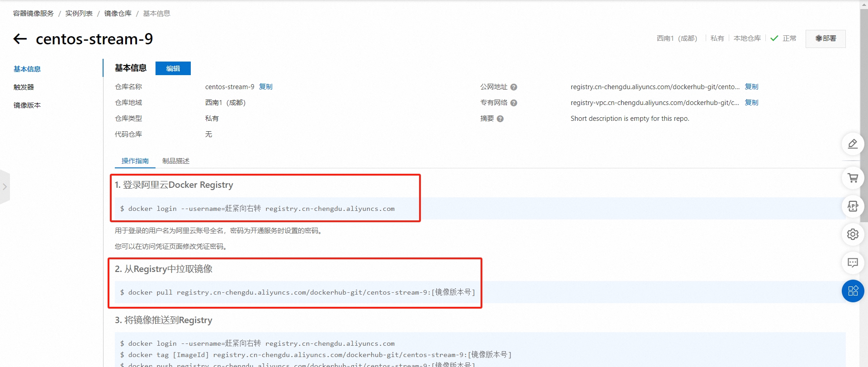
Task: Open 触发器 in the left menu
Action: (x=24, y=87)
